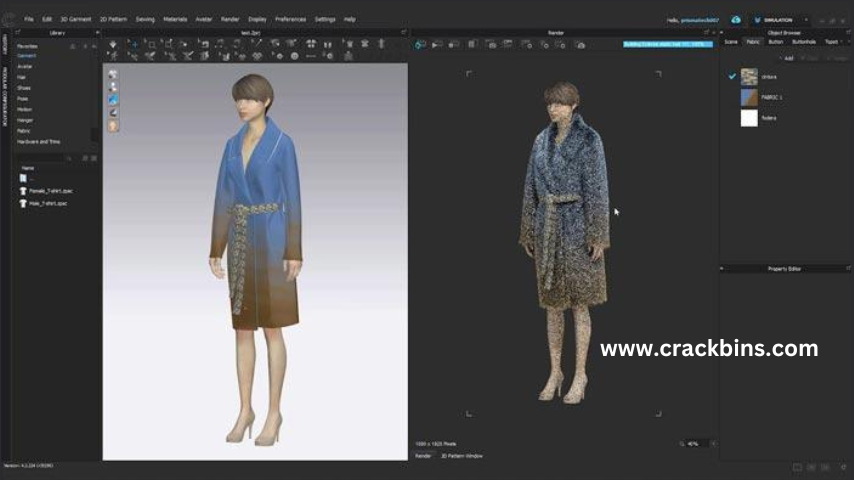Click the teal render start icon
This screenshot has width=854, height=480.
pos(421,44)
